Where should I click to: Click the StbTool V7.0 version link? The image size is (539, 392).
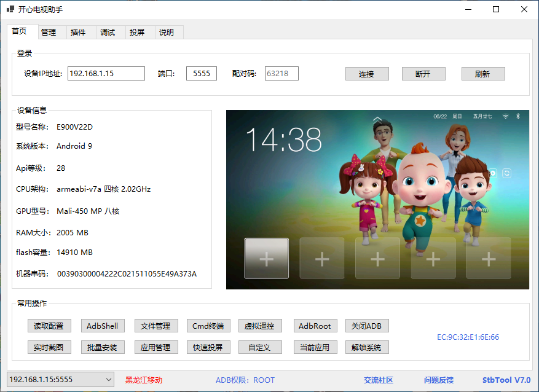tap(506, 380)
